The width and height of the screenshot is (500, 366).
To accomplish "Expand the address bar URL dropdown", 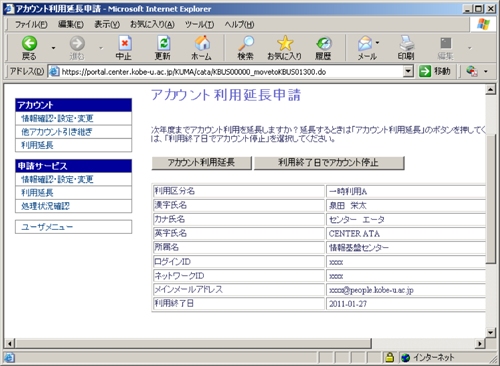I will click(x=408, y=71).
